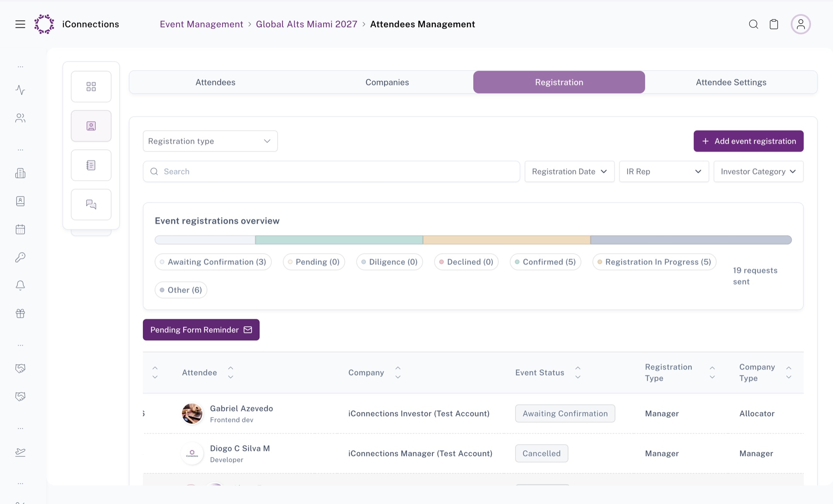Switch to the Attendee Settings tab

click(x=731, y=82)
